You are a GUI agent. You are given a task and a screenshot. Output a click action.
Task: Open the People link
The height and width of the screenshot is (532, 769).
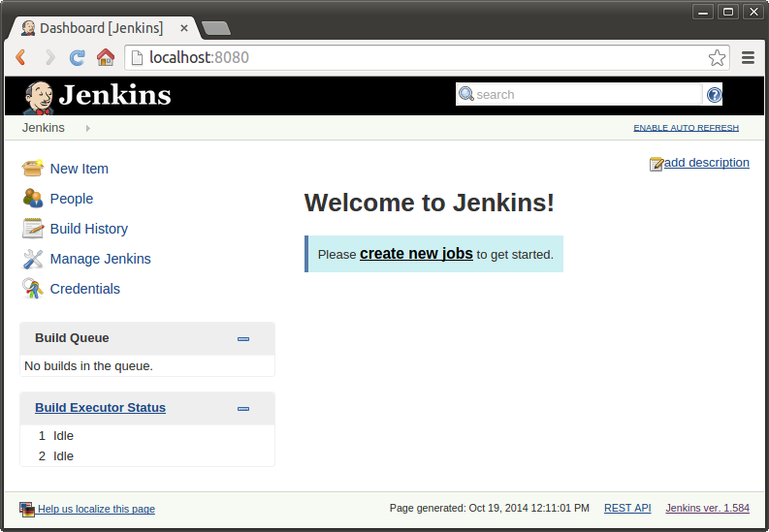pos(72,199)
